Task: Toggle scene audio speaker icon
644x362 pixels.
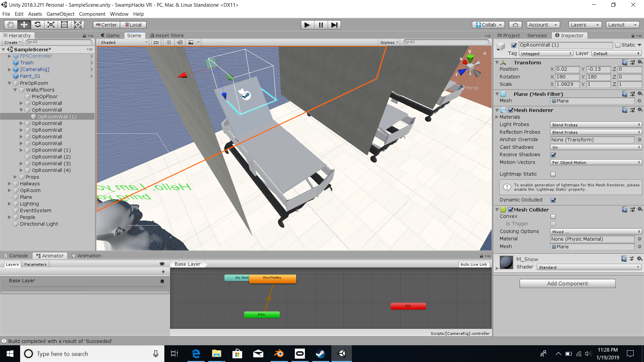Action: pyautogui.click(x=180, y=43)
